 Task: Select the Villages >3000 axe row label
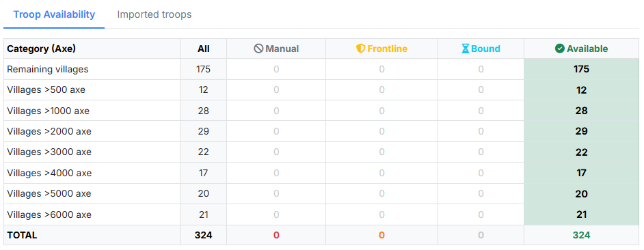pos(49,152)
